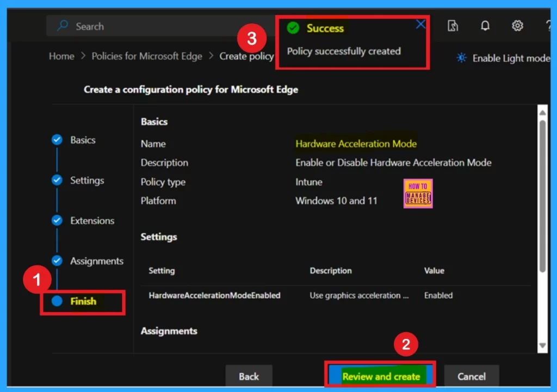557x392 pixels.
Task: Click the green Success checkmark icon
Action: pos(293,28)
